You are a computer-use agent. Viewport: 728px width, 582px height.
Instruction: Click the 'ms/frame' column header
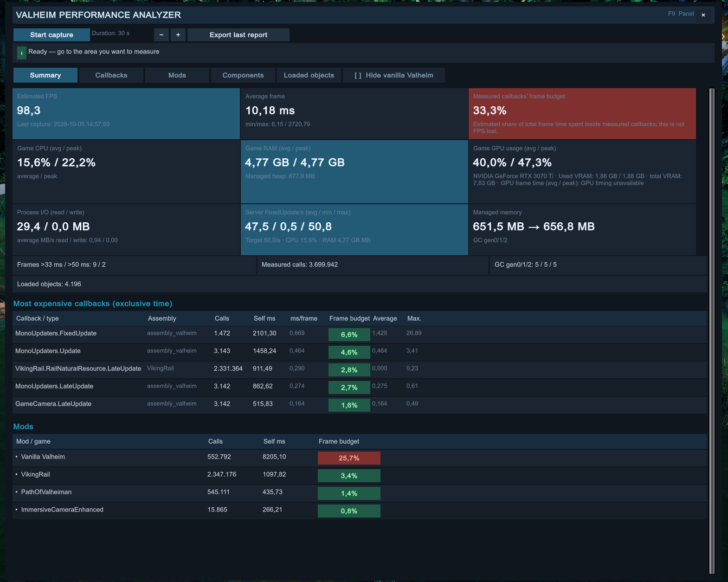(304, 318)
